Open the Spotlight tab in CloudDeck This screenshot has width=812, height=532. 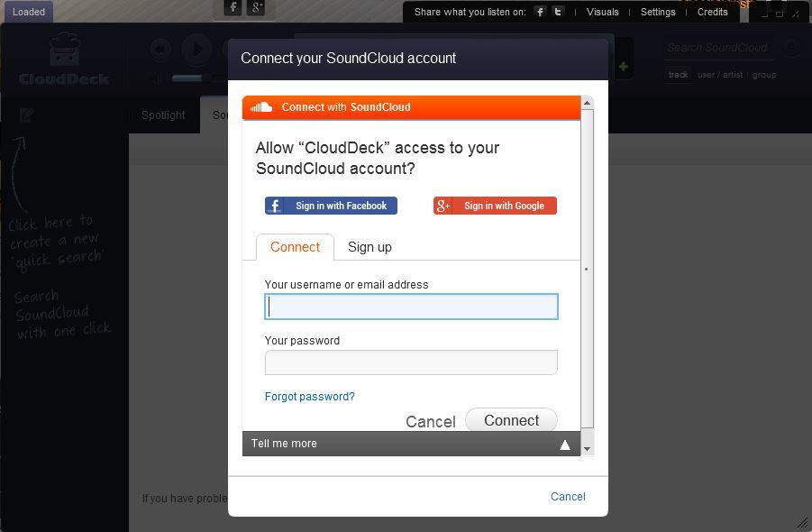(x=163, y=115)
